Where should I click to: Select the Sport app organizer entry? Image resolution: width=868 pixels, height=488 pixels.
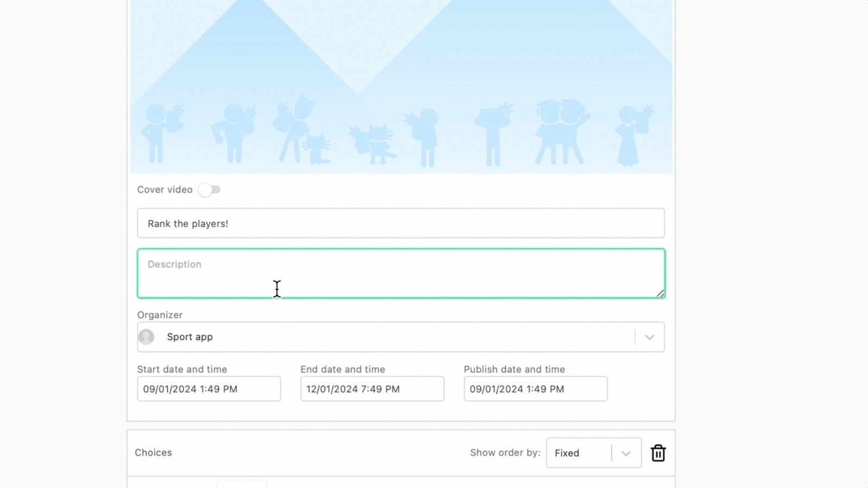(189, 337)
